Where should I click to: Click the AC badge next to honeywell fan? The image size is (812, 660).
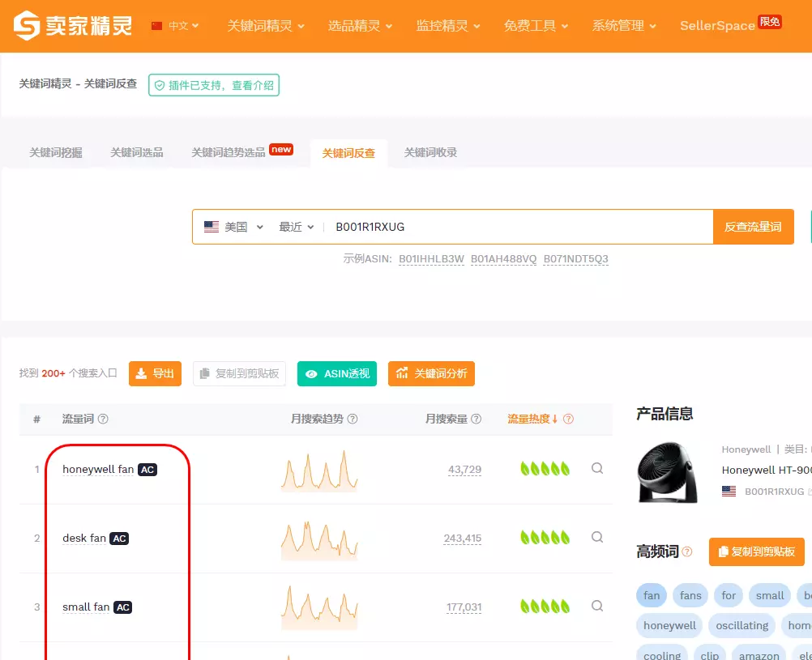pos(147,470)
